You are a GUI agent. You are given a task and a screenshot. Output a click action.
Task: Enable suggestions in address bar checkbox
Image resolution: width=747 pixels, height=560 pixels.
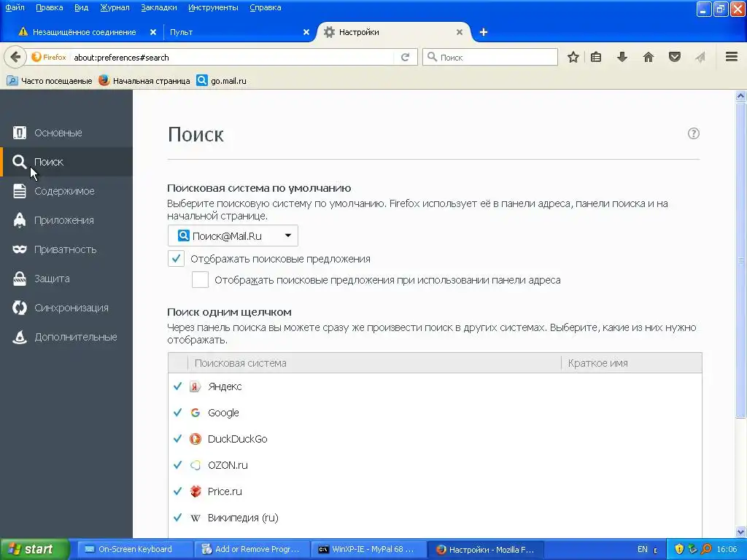200,279
